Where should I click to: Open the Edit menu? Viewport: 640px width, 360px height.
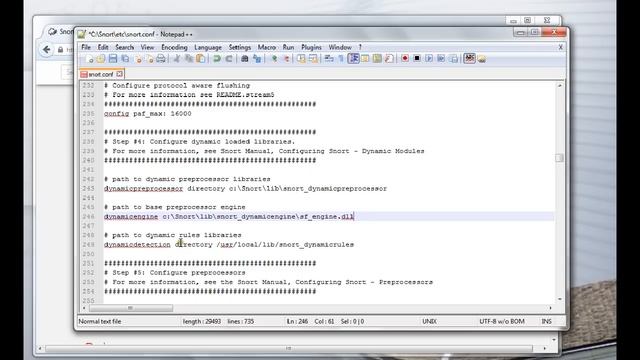(103, 47)
